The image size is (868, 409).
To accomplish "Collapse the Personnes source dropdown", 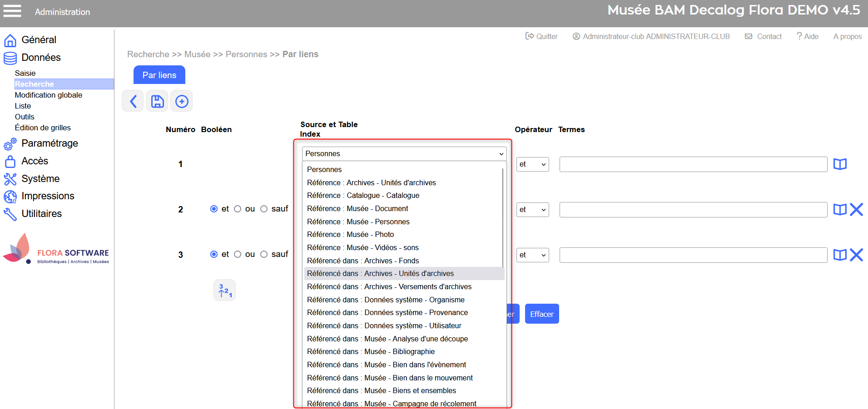I will (404, 153).
